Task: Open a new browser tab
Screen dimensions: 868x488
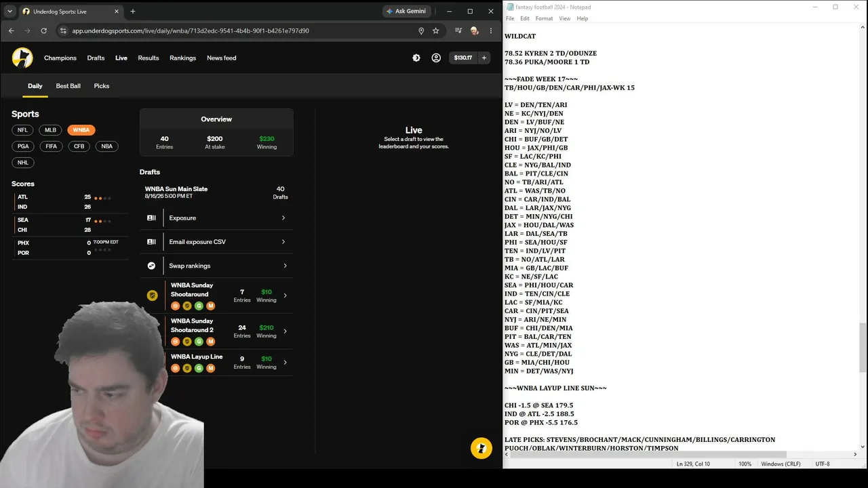Action: 133,12
